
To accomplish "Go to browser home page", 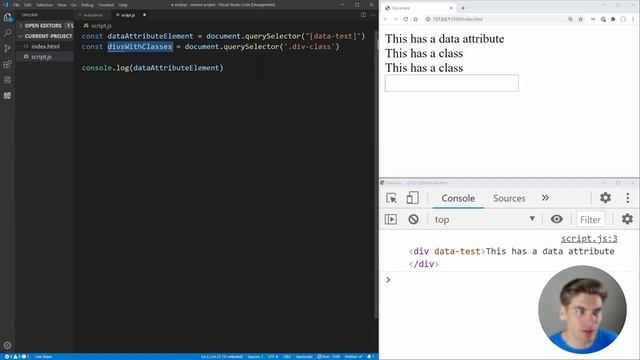I will click(416, 19).
